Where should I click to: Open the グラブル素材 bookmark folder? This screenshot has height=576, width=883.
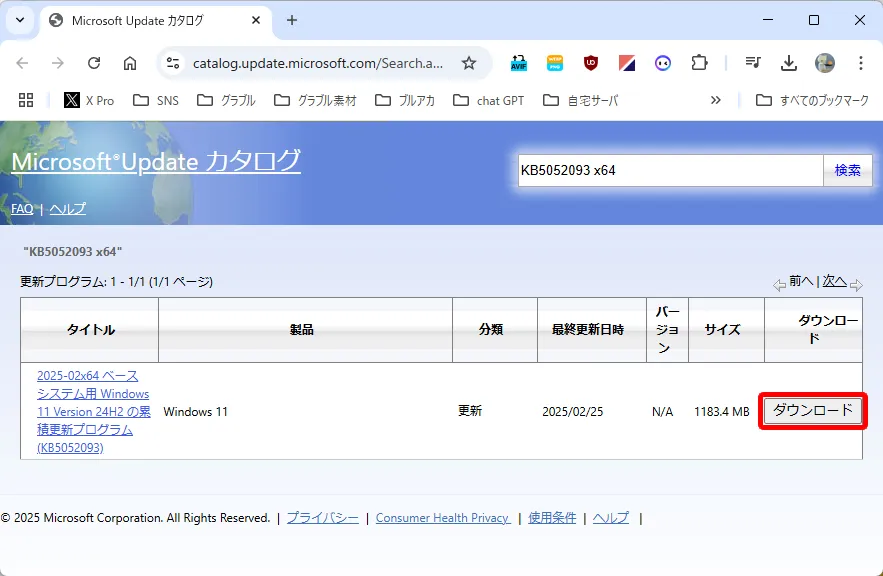click(x=315, y=100)
